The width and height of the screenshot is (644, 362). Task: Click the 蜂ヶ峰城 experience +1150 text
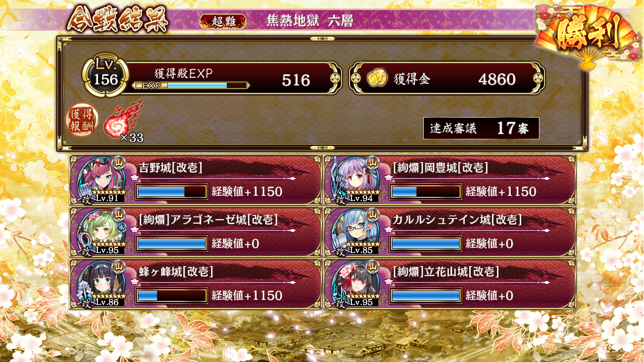coord(246,296)
